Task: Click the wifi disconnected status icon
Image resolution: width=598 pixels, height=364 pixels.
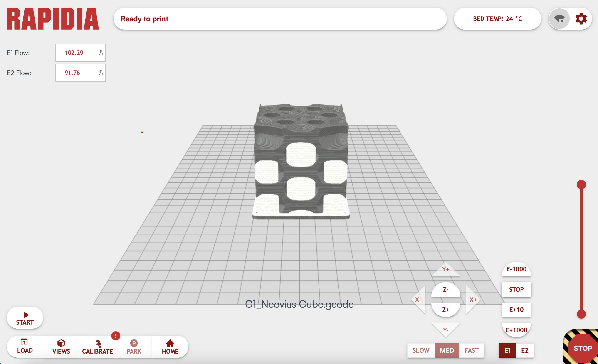Action: tap(559, 19)
